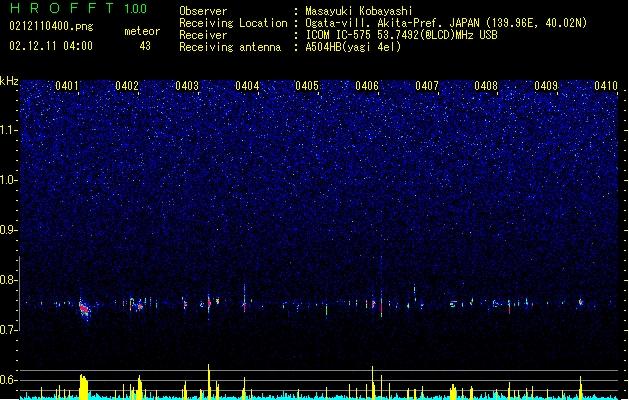Click the 0407 time marker
Image resolution: width=629 pixels, height=400 pixels.
[x=427, y=86]
